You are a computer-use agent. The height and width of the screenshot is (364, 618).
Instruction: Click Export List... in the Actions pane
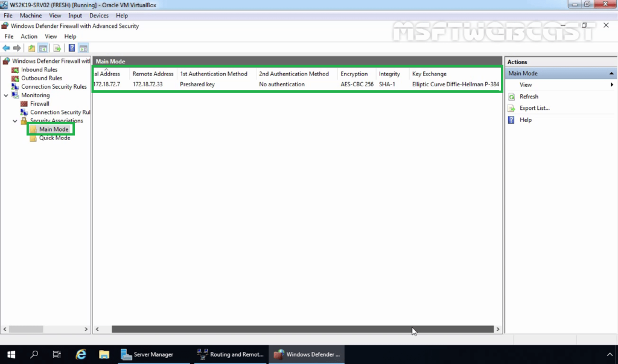pos(535,108)
